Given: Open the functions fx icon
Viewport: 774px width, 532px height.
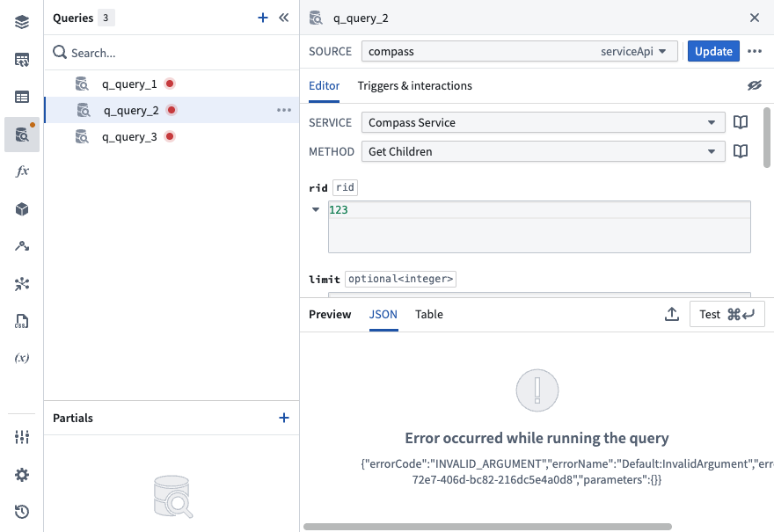Looking at the screenshot, I should pos(22,171).
